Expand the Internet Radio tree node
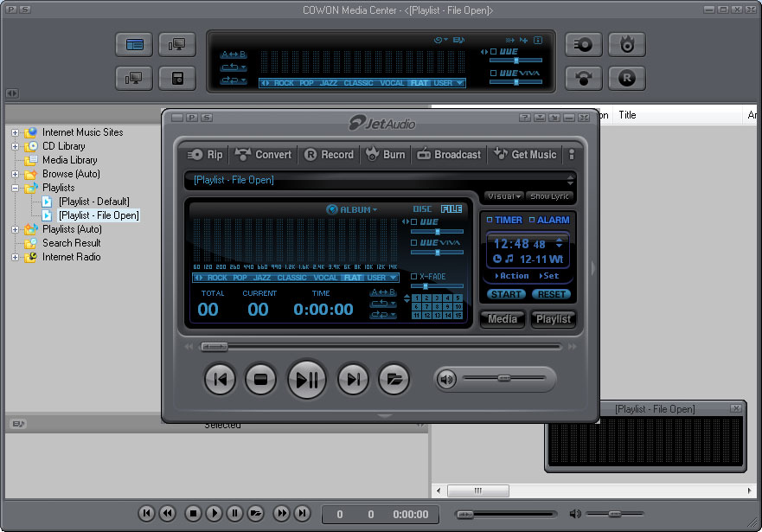 pos(15,257)
